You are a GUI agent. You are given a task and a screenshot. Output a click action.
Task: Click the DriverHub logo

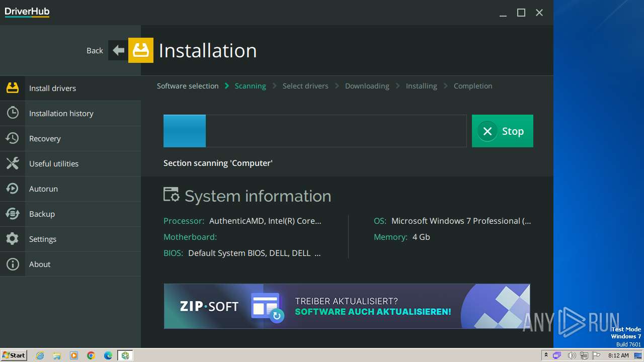[x=27, y=12]
